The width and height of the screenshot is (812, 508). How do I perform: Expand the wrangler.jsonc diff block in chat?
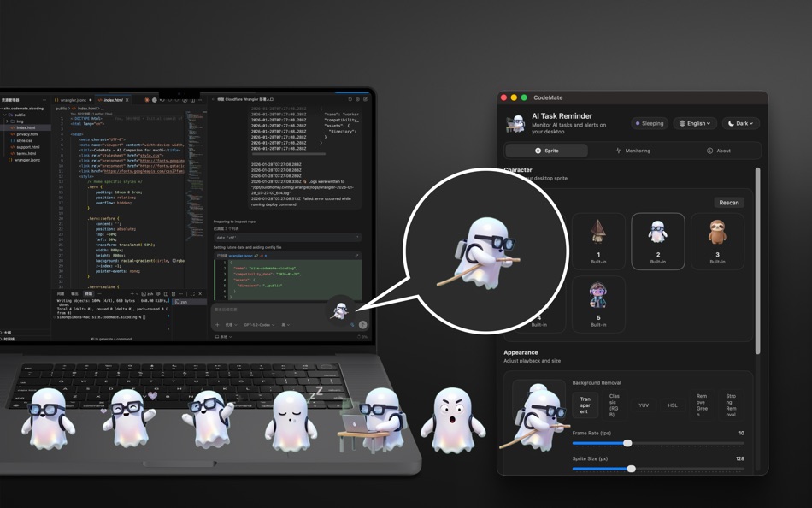(356, 256)
